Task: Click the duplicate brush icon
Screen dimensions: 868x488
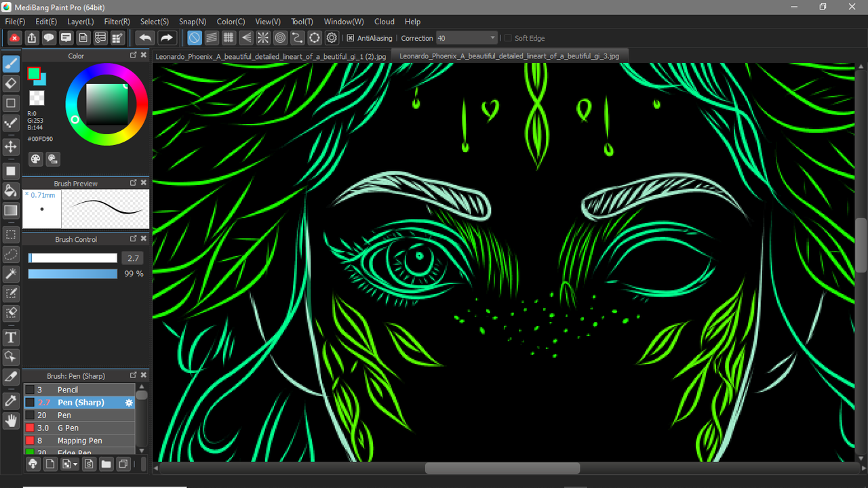Action: tap(123, 464)
